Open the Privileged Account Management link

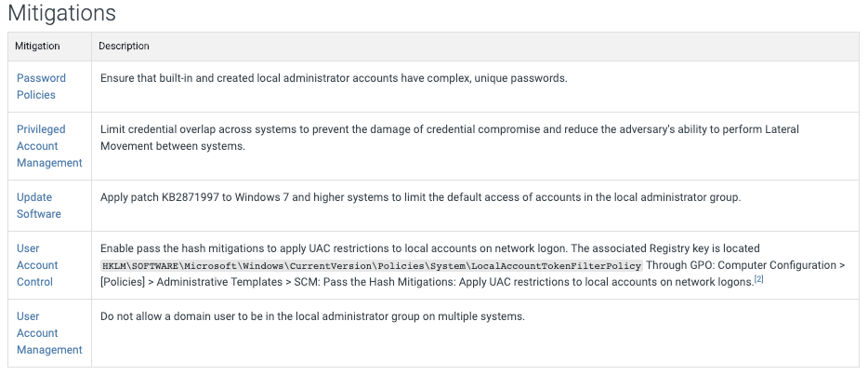tap(49, 146)
